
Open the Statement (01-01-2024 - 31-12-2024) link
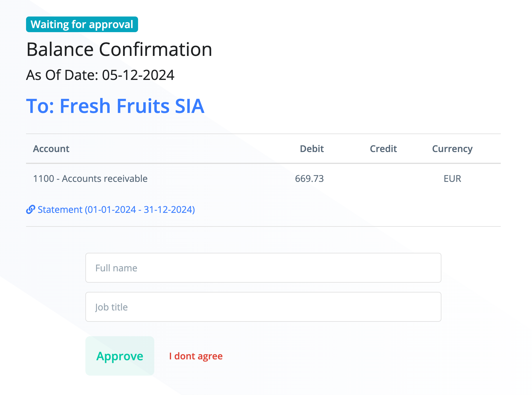pos(116,209)
